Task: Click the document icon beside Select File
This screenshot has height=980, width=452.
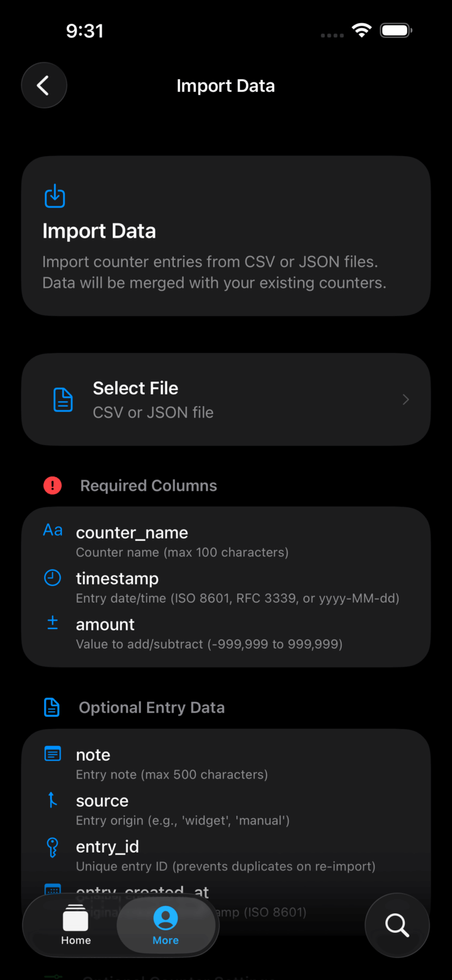Action: coord(63,400)
